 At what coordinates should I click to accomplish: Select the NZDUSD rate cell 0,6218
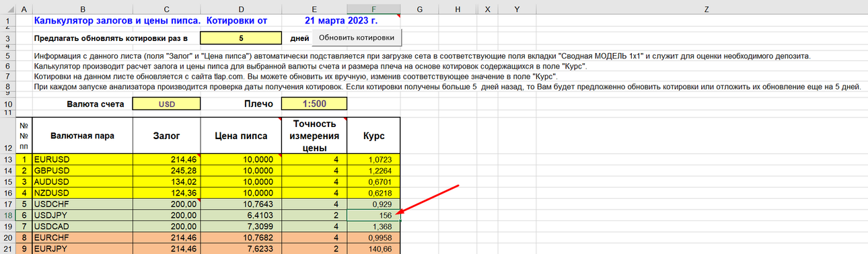(373, 193)
